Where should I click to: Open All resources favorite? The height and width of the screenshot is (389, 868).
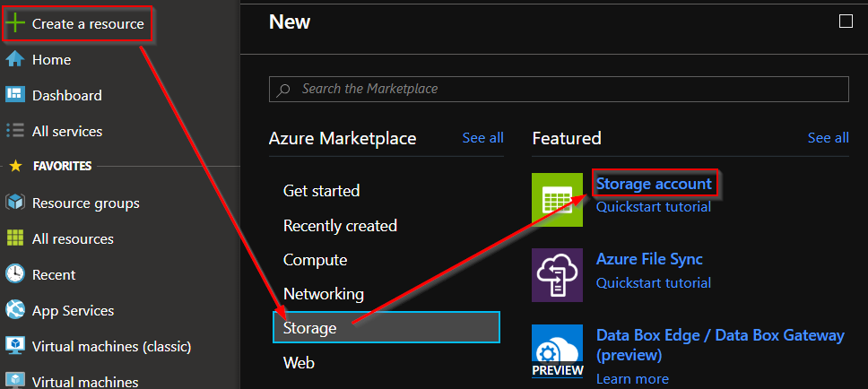pyautogui.click(x=73, y=239)
